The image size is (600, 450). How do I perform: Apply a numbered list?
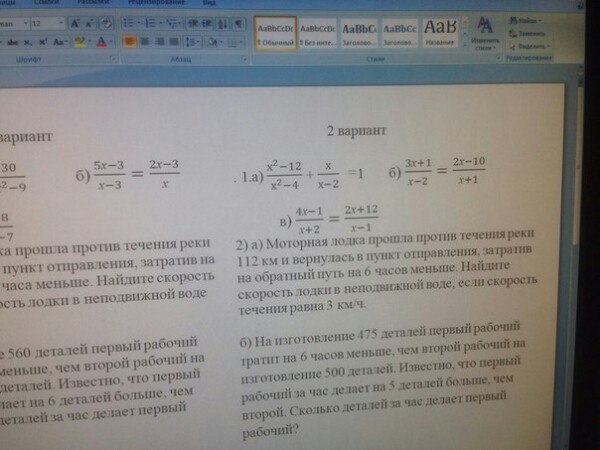point(150,24)
